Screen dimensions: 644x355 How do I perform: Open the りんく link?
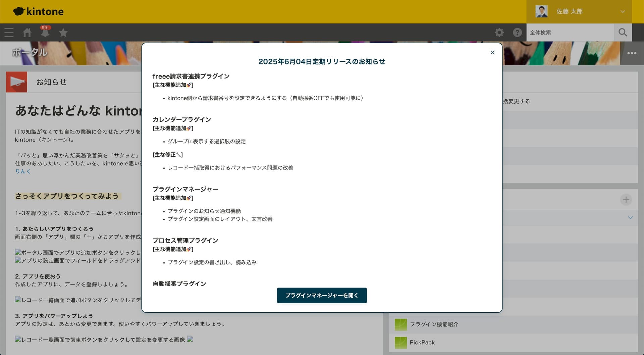pos(23,171)
